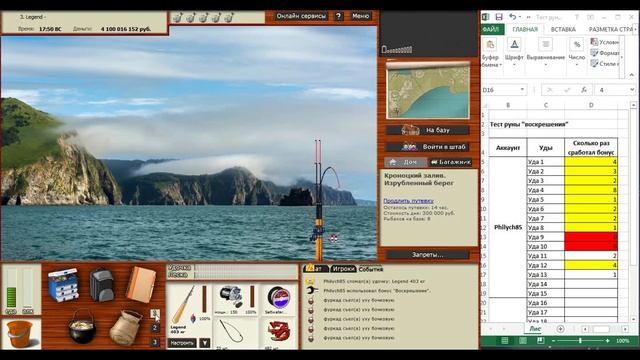Viewport: 640px width, 360px height.
Task: Click the Настроить tackle button
Action: 182,343
